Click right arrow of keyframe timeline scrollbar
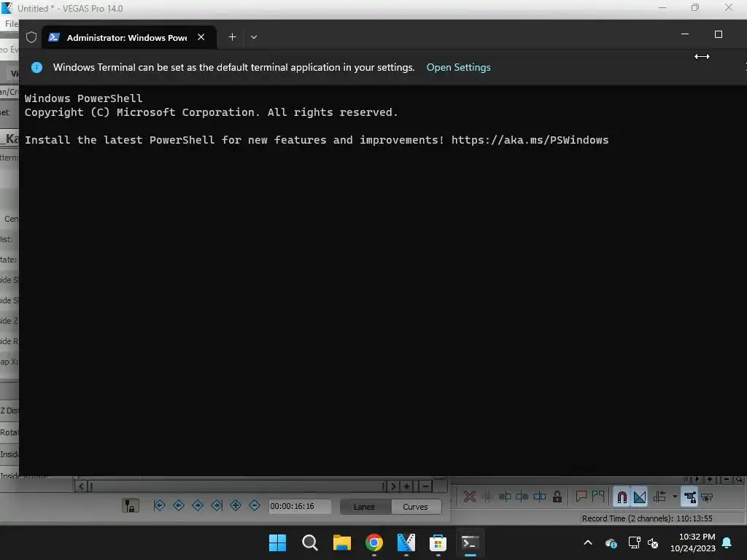Viewport: 747px width, 560px height. pos(393,486)
